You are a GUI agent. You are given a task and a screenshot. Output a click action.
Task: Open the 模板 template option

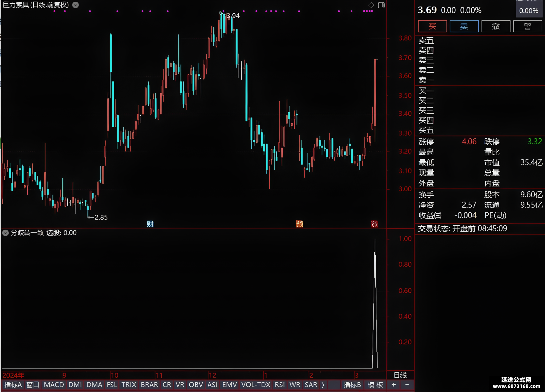[375, 385]
